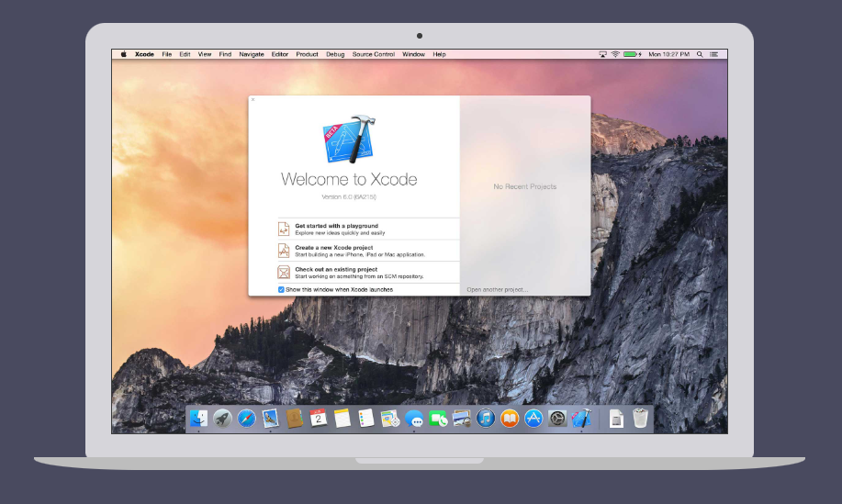Open the App Store dock icon
Viewport: 842px width, 504px height.
click(x=533, y=418)
